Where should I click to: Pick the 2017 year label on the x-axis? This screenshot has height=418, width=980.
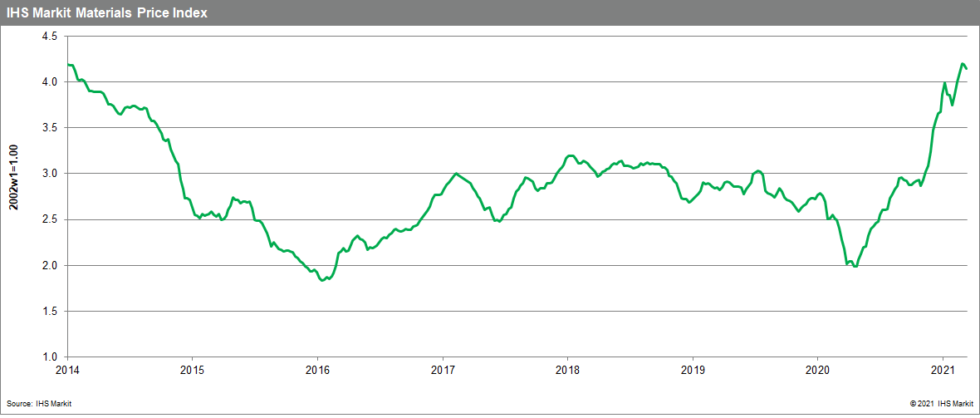coord(443,369)
